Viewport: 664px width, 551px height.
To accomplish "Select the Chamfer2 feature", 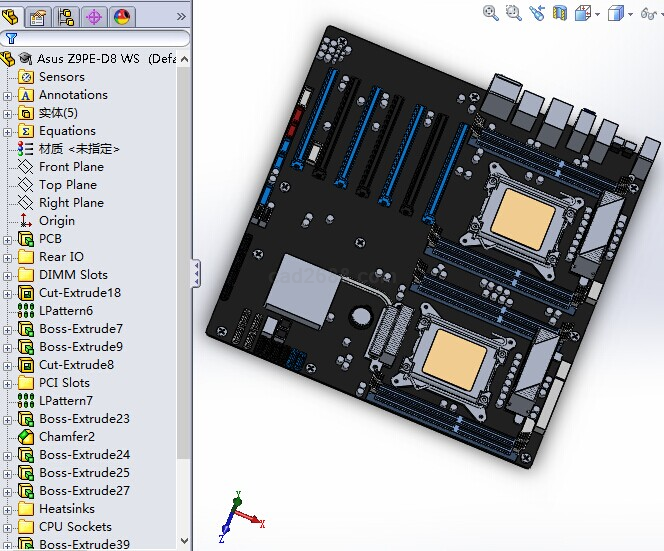I will pos(67,437).
